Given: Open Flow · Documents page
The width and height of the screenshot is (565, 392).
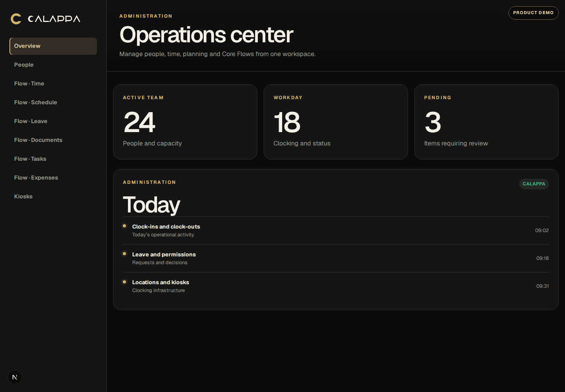Looking at the screenshot, I should tap(53, 140).
